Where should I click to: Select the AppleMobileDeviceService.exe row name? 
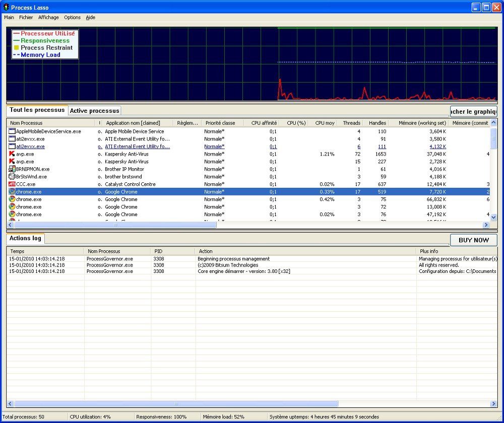click(x=48, y=131)
